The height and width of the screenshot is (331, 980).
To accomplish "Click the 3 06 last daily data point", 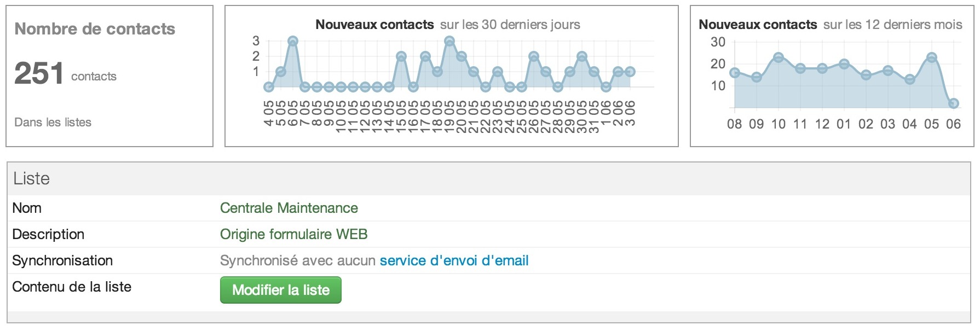I will click(630, 72).
